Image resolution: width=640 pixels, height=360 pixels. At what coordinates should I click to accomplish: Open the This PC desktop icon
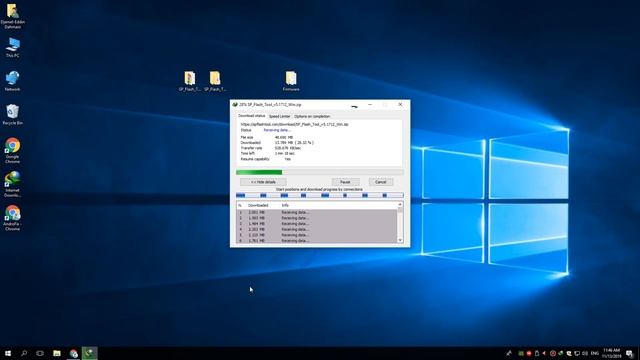click(x=13, y=47)
